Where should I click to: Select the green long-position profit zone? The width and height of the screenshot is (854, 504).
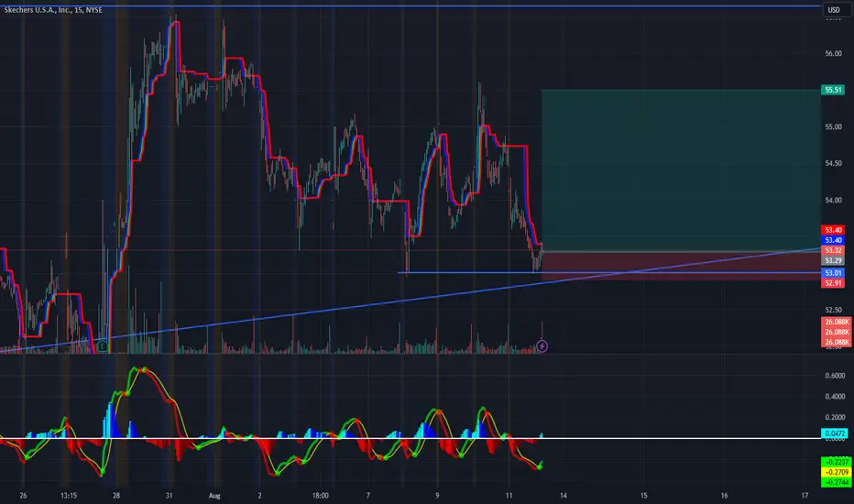click(681, 170)
